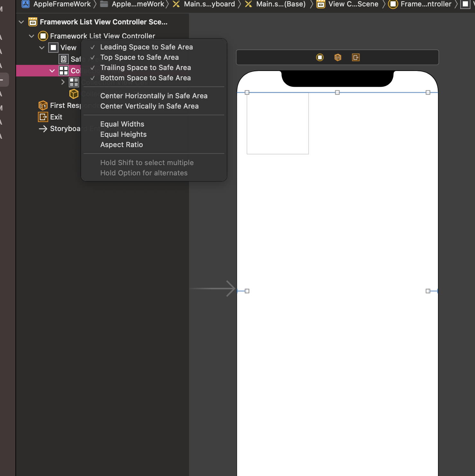Click the View C...Scene breadcrumb scene icon

tap(320, 4)
